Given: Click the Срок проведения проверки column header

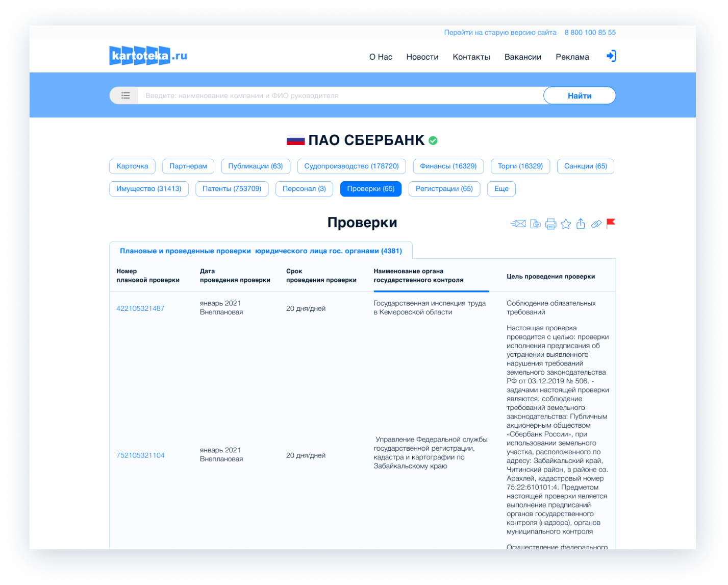Looking at the screenshot, I should coord(321,276).
